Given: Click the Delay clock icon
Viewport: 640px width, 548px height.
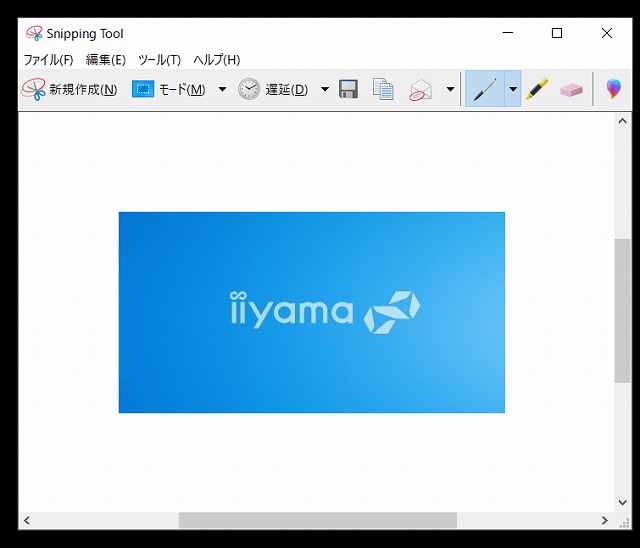Looking at the screenshot, I should 249,89.
